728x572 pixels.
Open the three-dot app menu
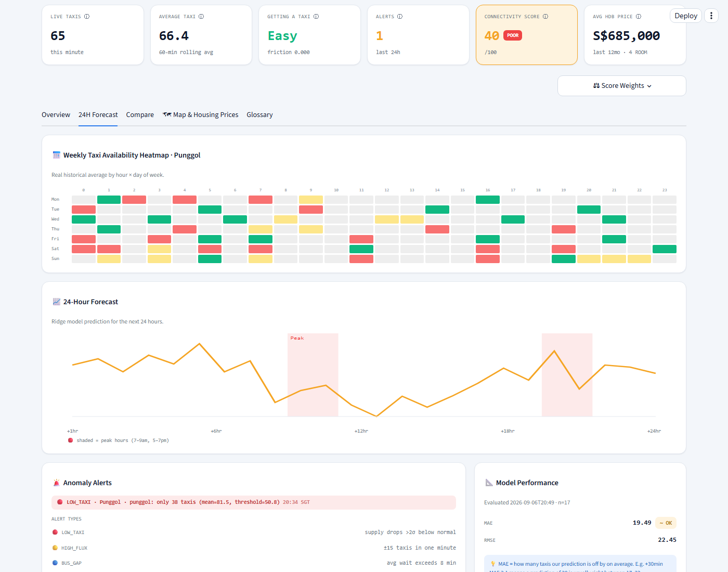pos(711,16)
